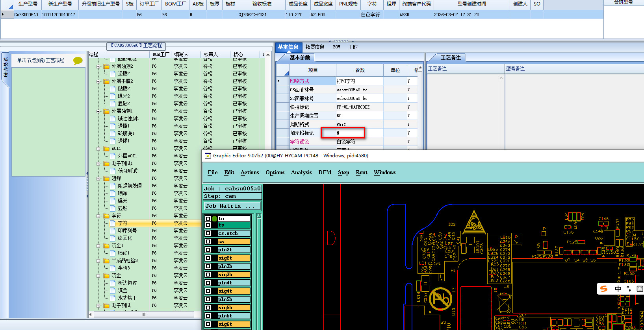Click the 印序列号 document icon
This screenshot has height=330, width=644.
[113, 231]
